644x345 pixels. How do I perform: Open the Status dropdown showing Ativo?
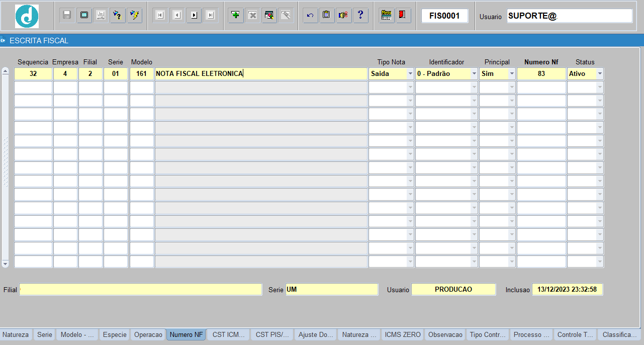(x=585, y=73)
